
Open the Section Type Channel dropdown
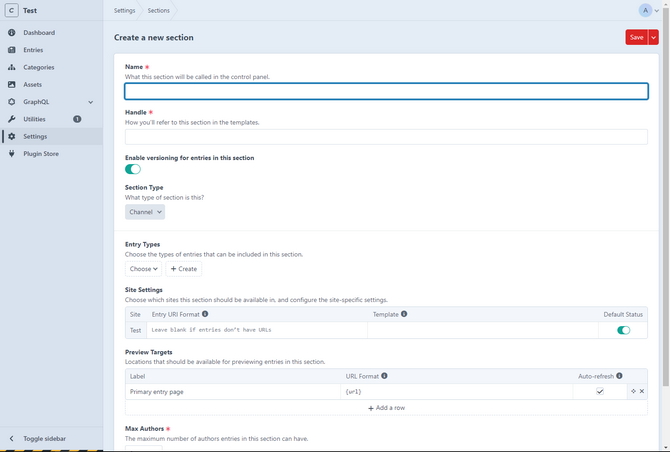tap(145, 212)
